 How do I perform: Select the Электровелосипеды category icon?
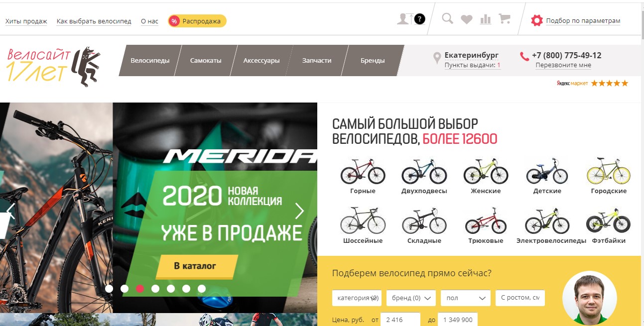click(x=547, y=221)
